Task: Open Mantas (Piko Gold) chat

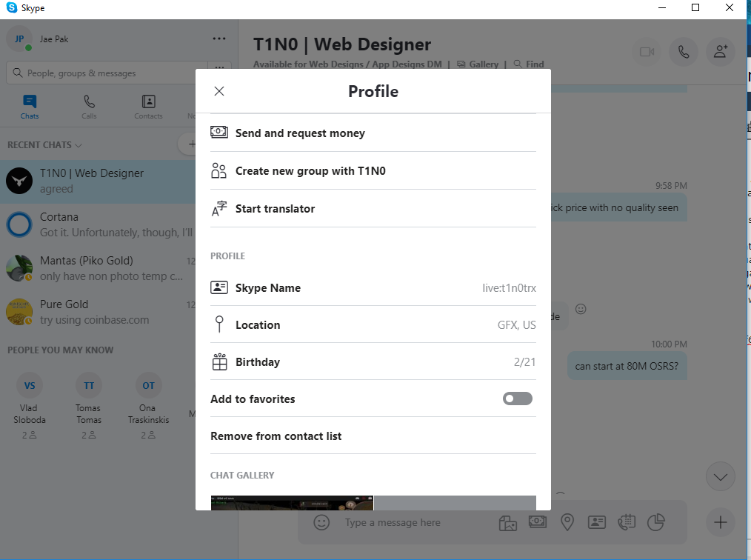Action: [x=98, y=268]
